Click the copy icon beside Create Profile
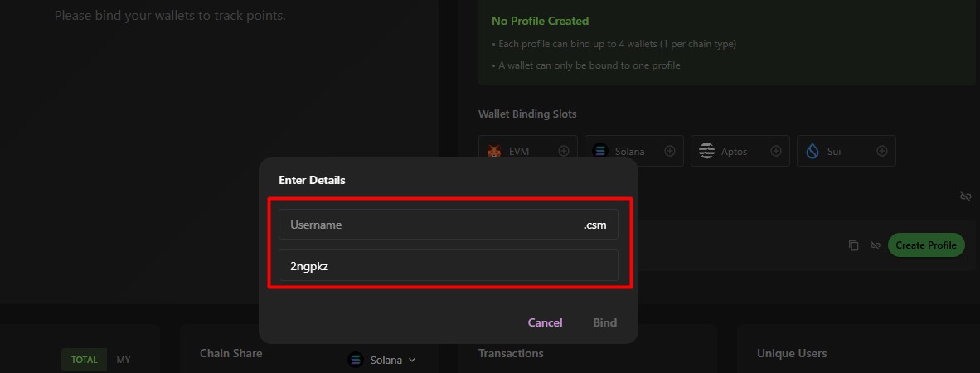This screenshot has width=980, height=373. [854, 245]
